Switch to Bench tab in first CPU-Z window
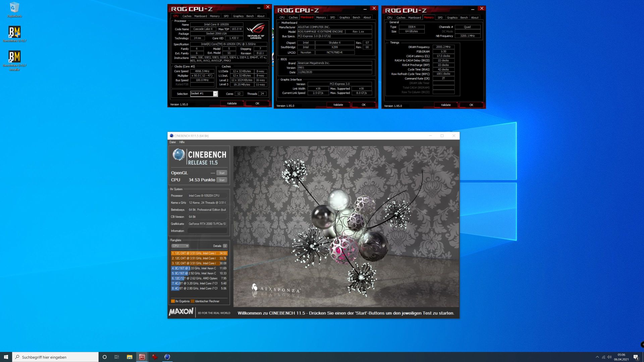644x362 pixels. tap(250, 16)
